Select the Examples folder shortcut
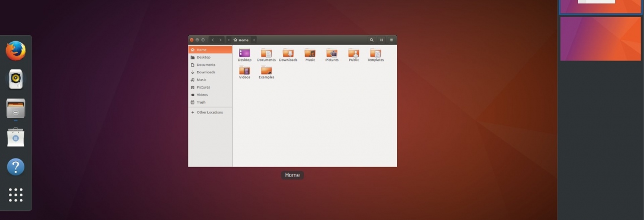The width and height of the screenshot is (644, 220). coord(266,73)
